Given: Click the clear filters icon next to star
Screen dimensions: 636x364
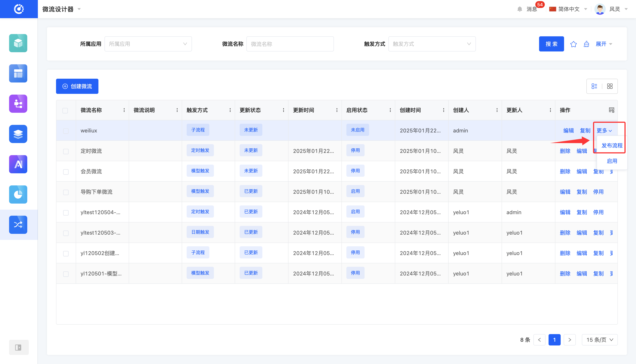Looking at the screenshot, I should click(586, 44).
